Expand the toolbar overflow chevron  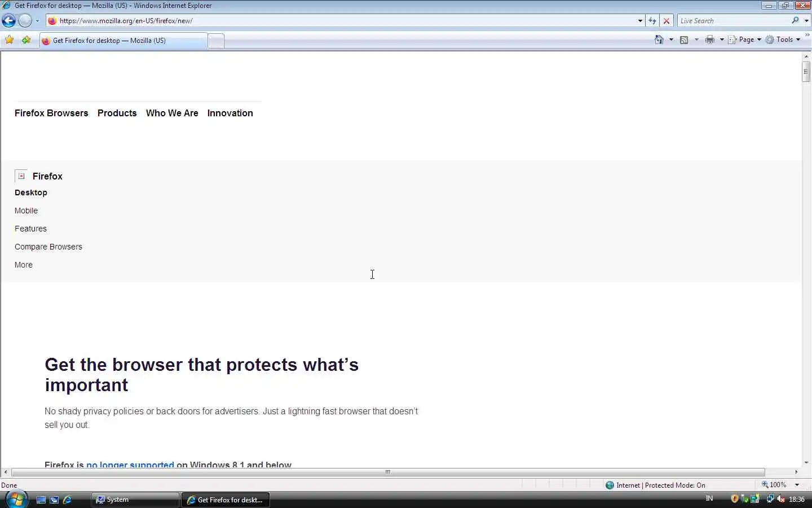[x=807, y=35]
